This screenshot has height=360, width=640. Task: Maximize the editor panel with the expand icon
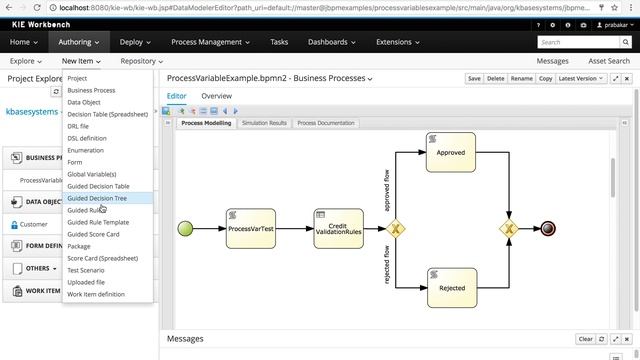616,78
